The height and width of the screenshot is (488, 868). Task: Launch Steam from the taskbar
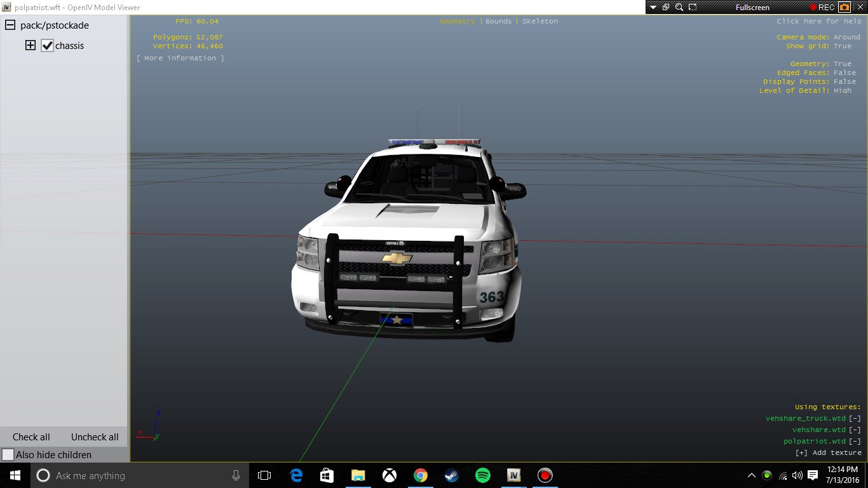[452, 475]
